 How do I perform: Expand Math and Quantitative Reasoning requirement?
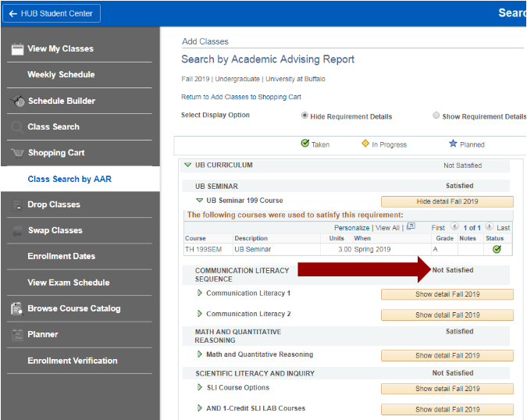[200, 354]
